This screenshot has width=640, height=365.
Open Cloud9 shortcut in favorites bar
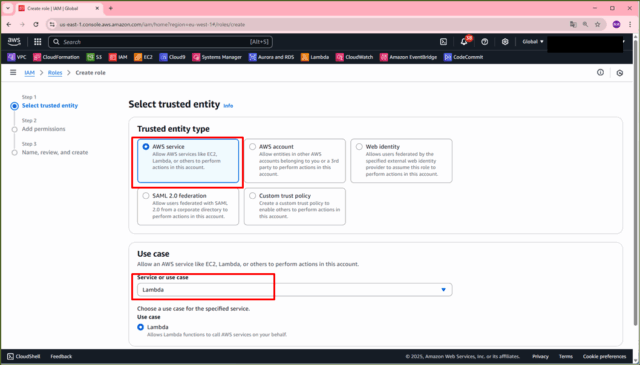click(x=172, y=57)
